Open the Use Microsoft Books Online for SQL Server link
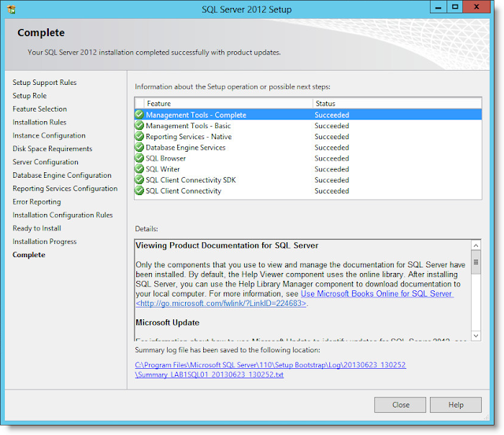Image resolution: width=504 pixels, height=435 pixels. [x=376, y=293]
